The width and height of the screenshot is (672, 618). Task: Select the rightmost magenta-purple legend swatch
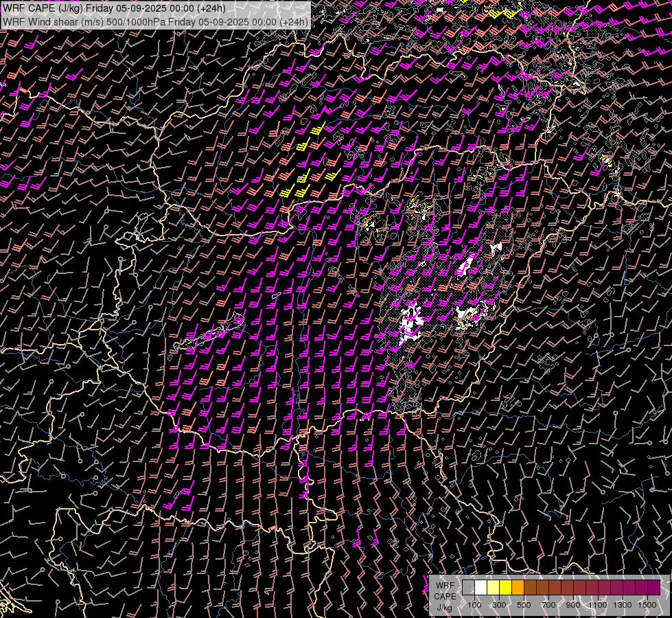pyautogui.click(x=654, y=587)
